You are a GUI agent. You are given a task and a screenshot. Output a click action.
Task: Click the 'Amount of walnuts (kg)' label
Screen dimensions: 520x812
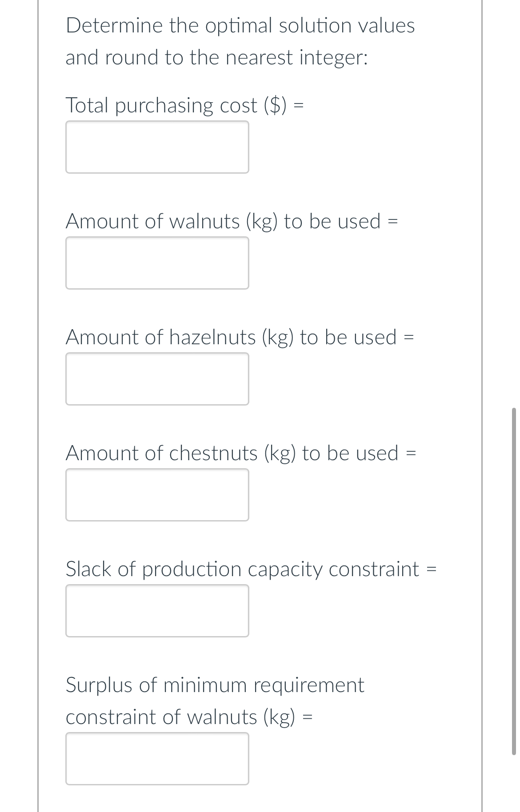(x=172, y=222)
